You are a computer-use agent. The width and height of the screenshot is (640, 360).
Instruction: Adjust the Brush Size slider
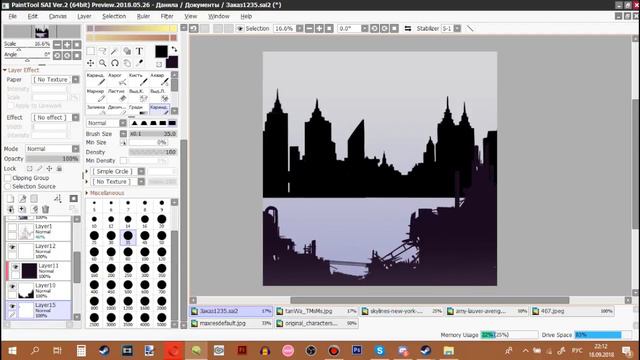[153, 134]
